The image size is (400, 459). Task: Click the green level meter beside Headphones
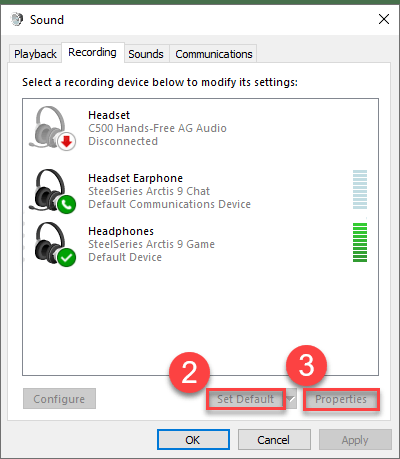(360, 242)
